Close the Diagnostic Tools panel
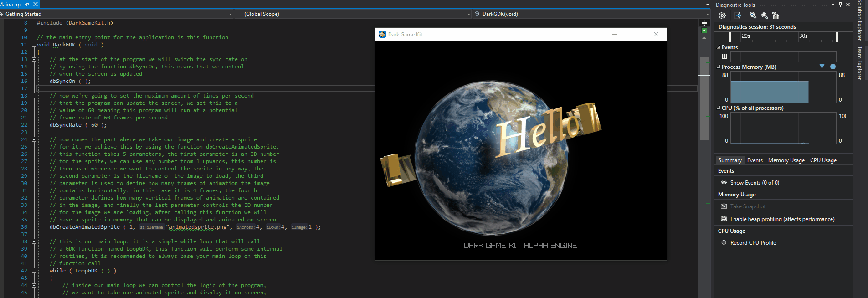This screenshot has width=868, height=298. coord(848,5)
